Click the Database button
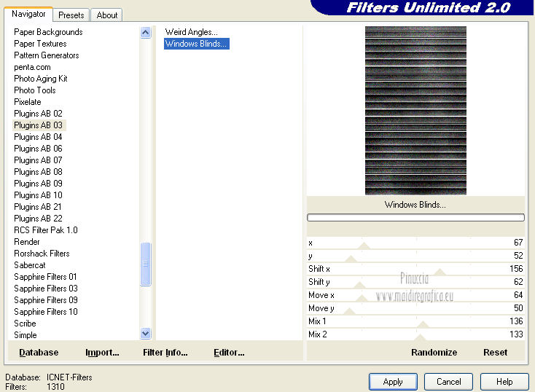 click(x=39, y=353)
